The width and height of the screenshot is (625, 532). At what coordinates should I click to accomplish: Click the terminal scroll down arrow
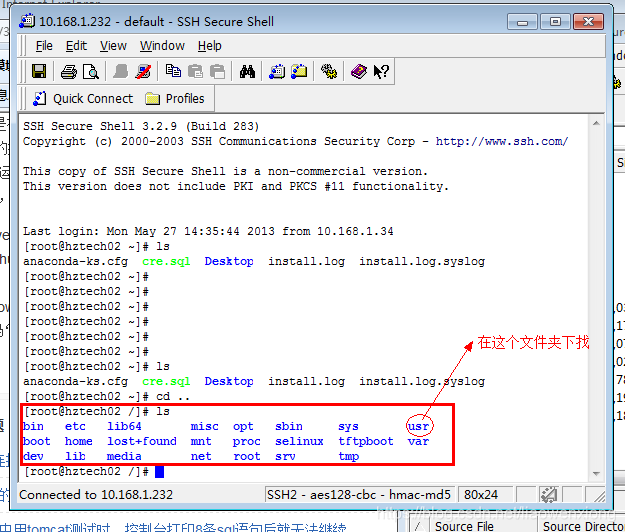click(x=596, y=474)
